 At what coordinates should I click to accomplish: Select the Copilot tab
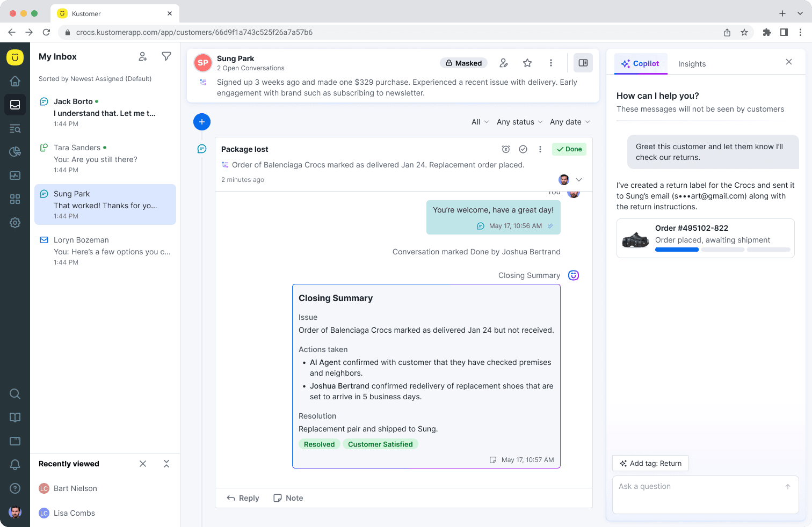[641, 63]
